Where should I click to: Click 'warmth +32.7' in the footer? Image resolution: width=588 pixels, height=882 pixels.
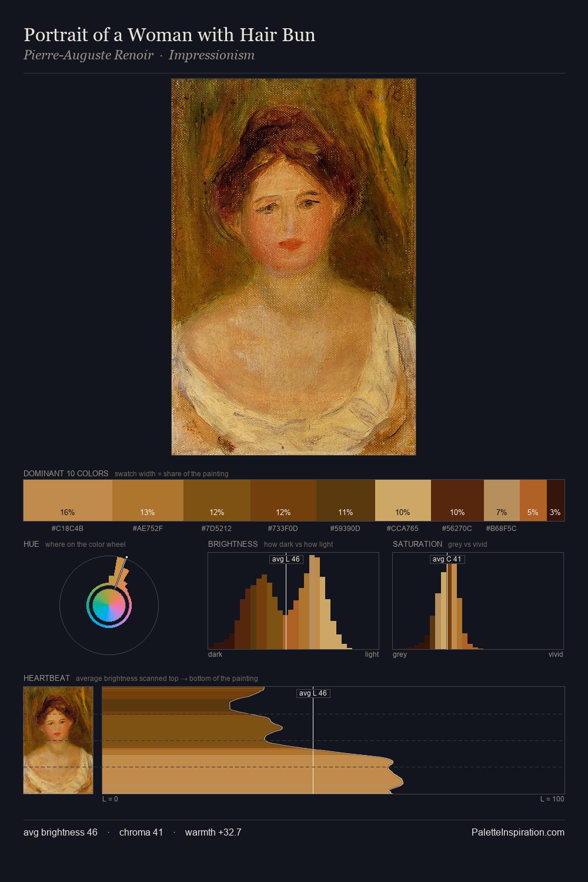(x=213, y=833)
